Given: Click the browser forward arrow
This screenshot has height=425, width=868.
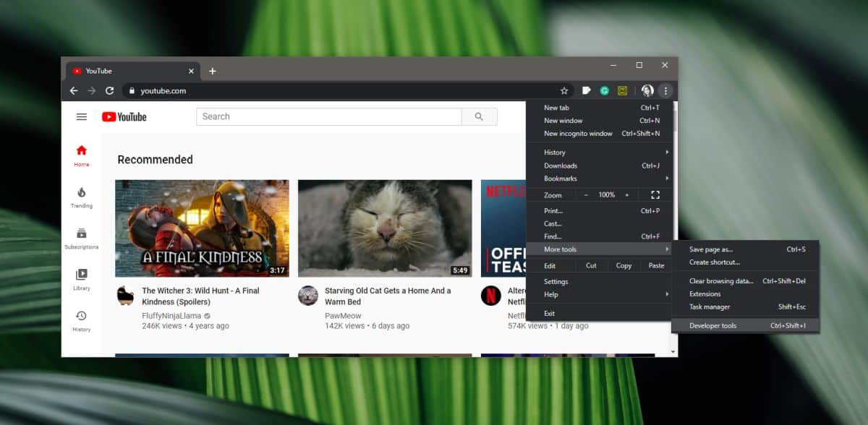Looking at the screenshot, I should (x=91, y=91).
